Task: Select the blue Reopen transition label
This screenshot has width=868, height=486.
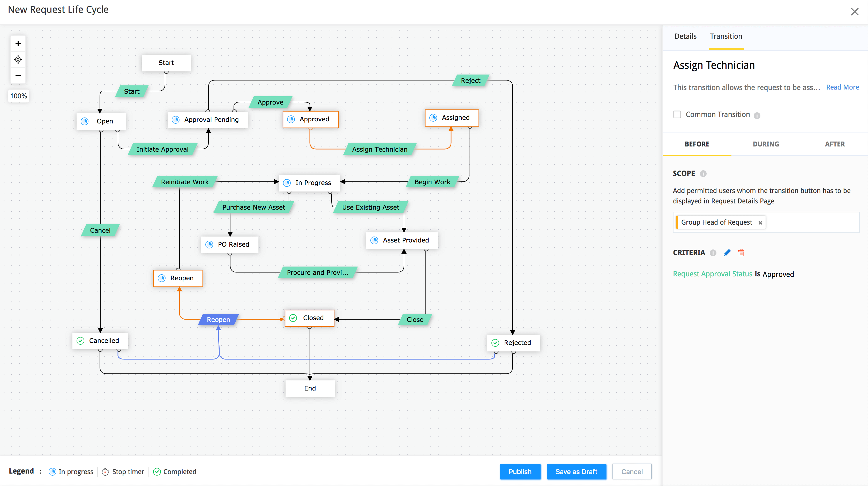Action: click(x=218, y=320)
